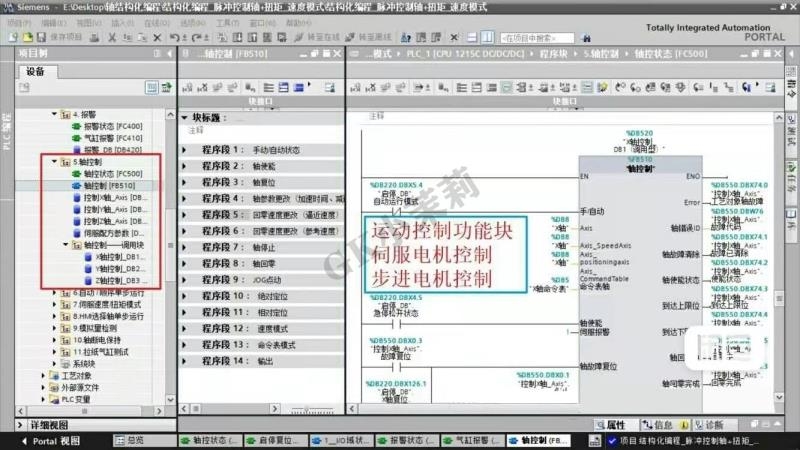Click 转至在线 go online button

317,37
